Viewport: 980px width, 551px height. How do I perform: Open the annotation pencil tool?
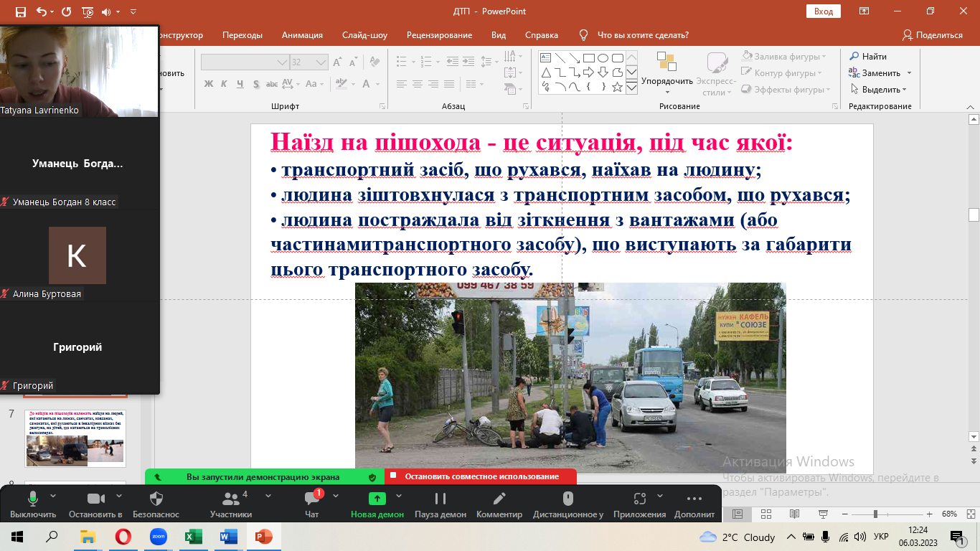point(499,499)
